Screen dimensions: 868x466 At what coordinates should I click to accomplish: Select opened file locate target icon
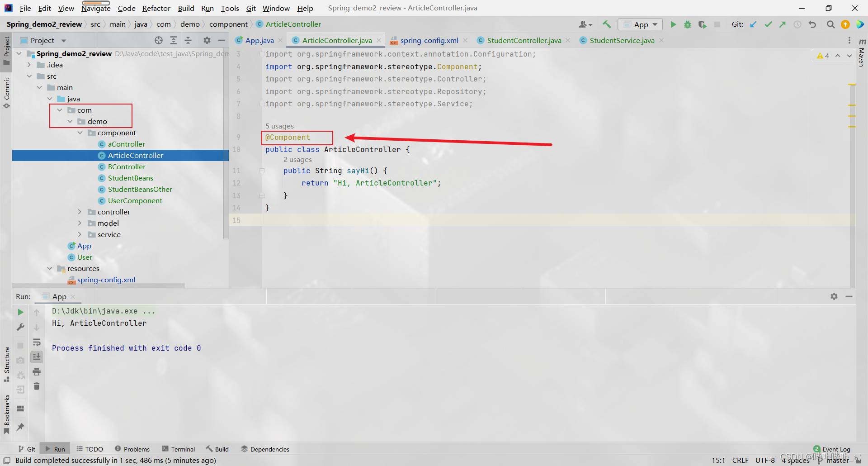(x=159, y=40)
